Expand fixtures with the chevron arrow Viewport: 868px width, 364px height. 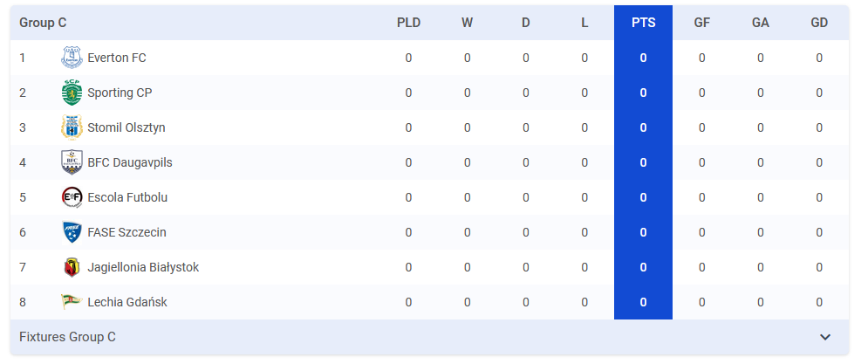coord(825,337)
